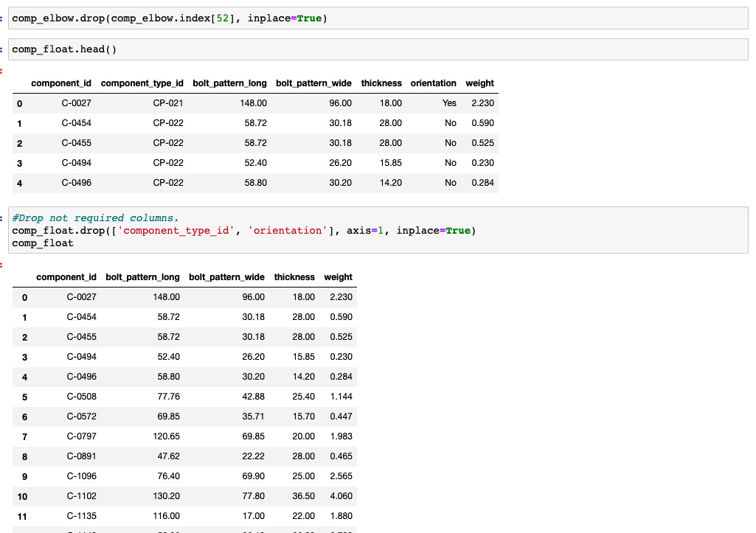Click the 42.88 bolt_pattern_wide value
Screen dimensions: 756x533
pos(253,397)
